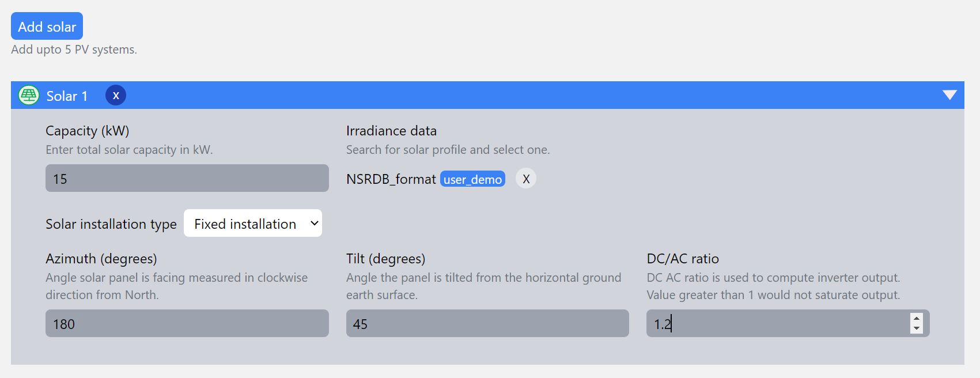Image resolution: width=980 pixels, height=378 pixels.
Task: Click the Add solar button
Action: [x=47, y=27]
